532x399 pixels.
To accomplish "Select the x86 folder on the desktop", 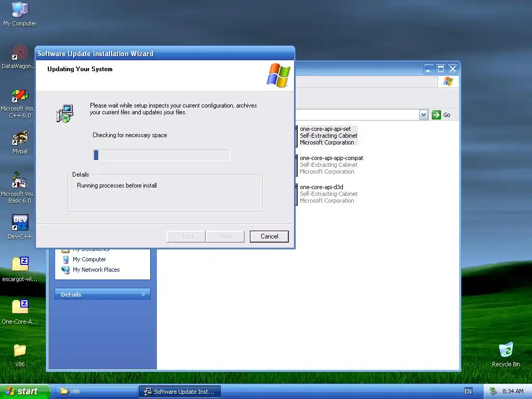I will click(x=20, y=355).
